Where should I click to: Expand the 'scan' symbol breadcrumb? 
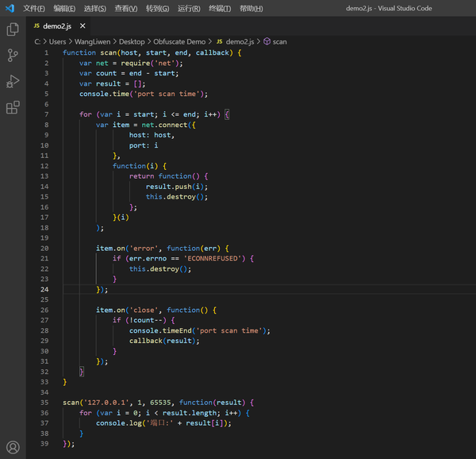(x=279, y=41)
